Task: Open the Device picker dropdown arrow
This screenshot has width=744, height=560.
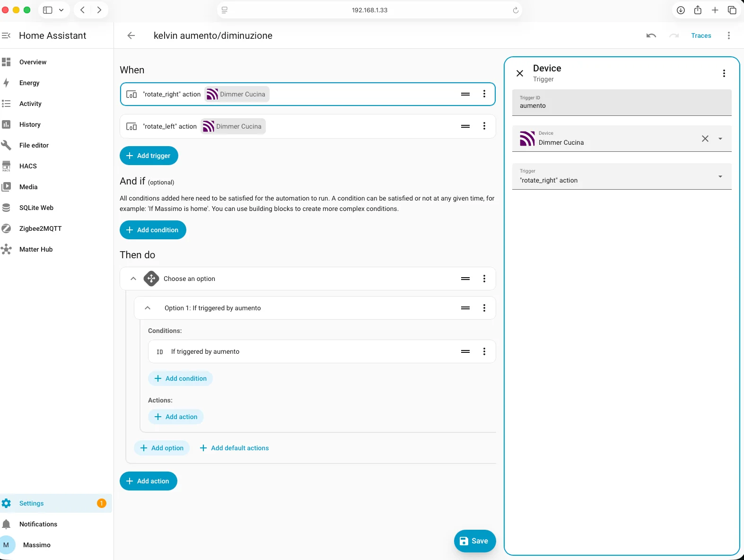Action: (x=720, y=139)
